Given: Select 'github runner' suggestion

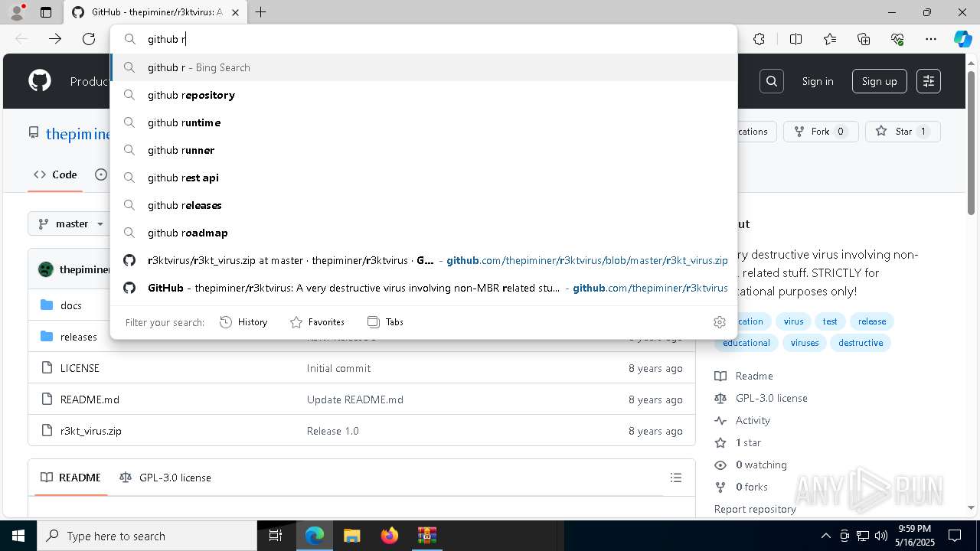Looking at the screenshot, I should click(x=423, y=150).
